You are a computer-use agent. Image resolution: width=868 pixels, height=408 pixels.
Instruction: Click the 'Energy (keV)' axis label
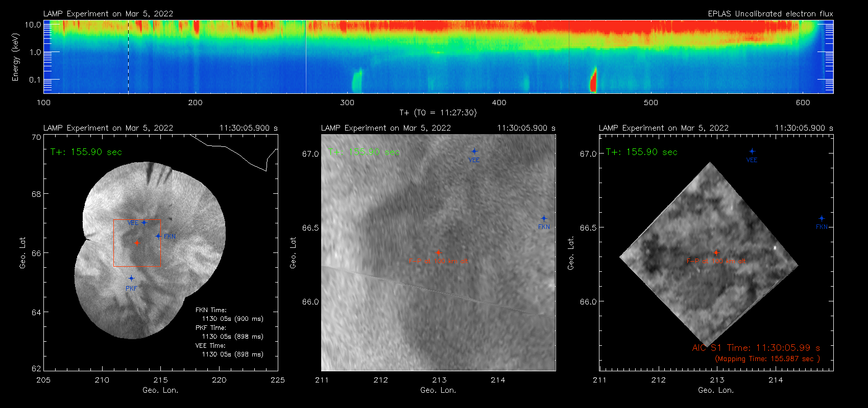tap(15, 57)
